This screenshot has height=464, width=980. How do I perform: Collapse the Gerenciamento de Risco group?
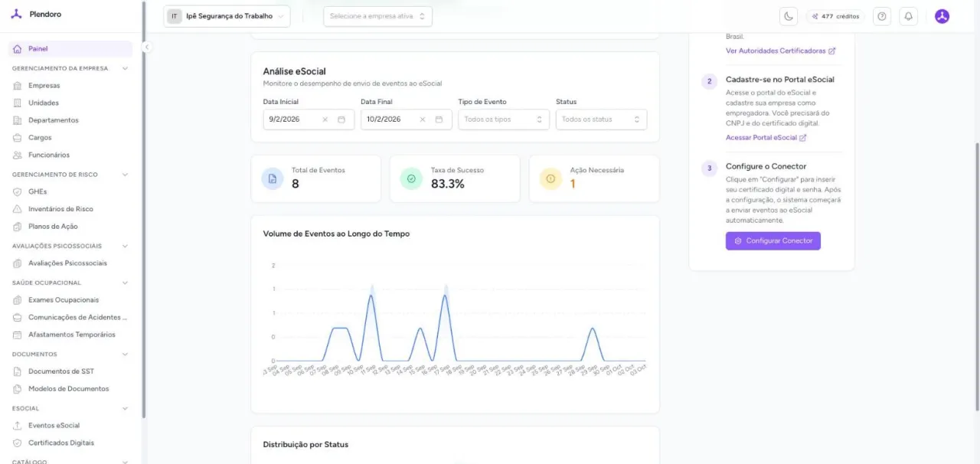pos(125,175)
